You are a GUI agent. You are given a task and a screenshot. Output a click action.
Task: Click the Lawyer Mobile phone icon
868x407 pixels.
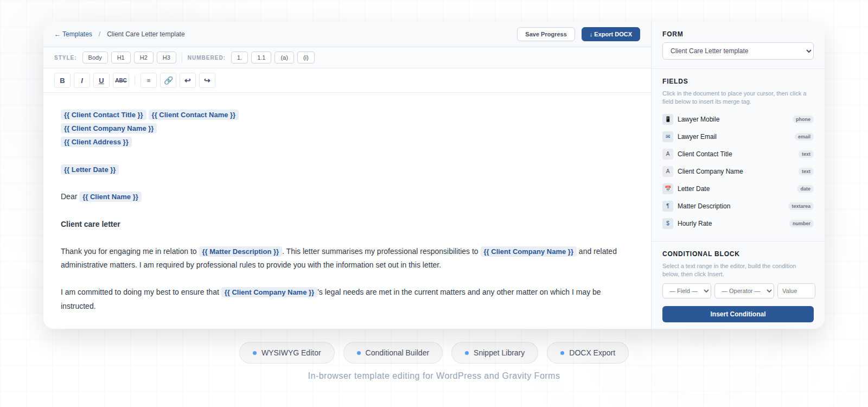[x=668, y=119]
